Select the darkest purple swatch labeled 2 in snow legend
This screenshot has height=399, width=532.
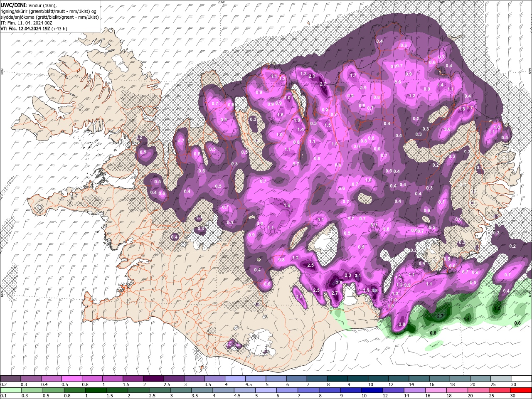(153, 379)
